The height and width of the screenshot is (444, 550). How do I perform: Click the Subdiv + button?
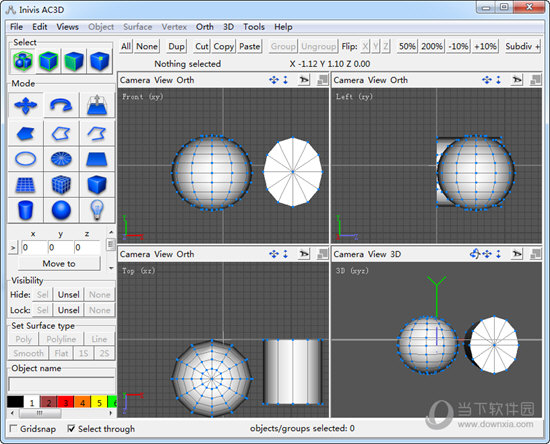[522, 46]
